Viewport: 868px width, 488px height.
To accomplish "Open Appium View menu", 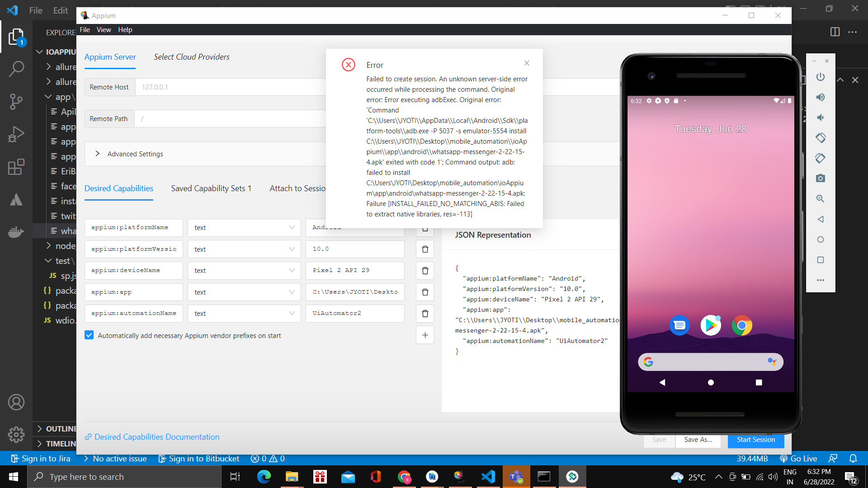I will 104,30.
